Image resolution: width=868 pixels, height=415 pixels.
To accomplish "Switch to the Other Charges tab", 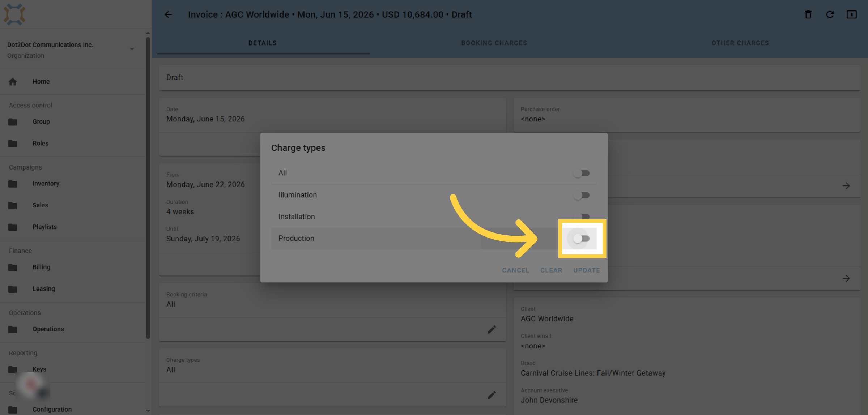I will pyautogui.click(x=740, y=43).
